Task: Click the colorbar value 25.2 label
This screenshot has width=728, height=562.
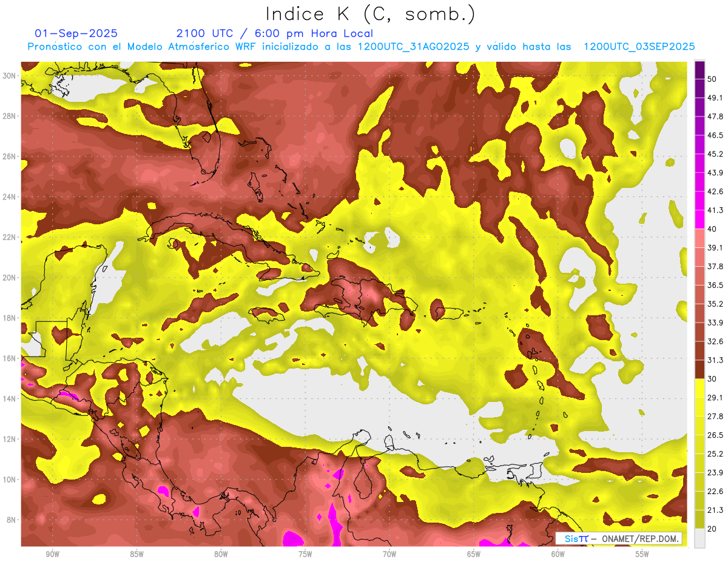Action: (715, 453)
